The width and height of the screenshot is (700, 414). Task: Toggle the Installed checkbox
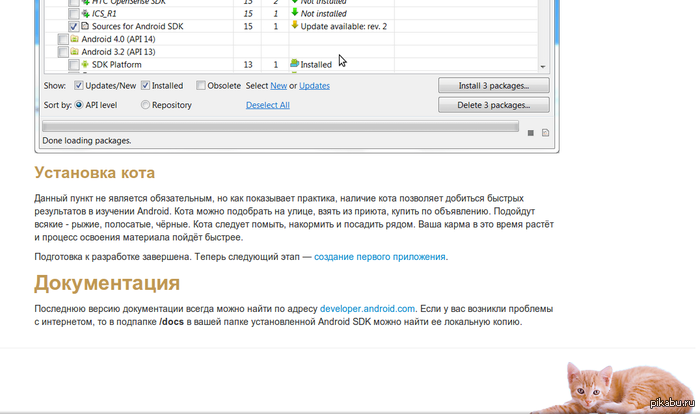146,86
